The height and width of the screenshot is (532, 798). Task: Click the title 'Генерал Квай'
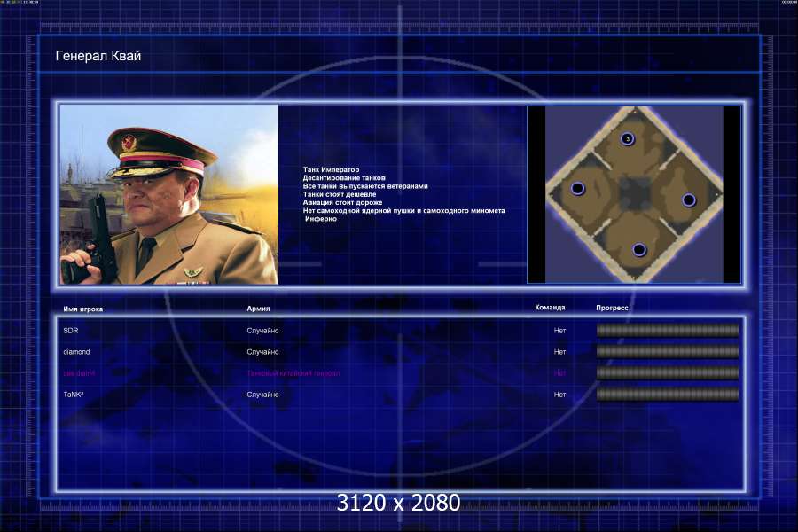click(98, 56)
